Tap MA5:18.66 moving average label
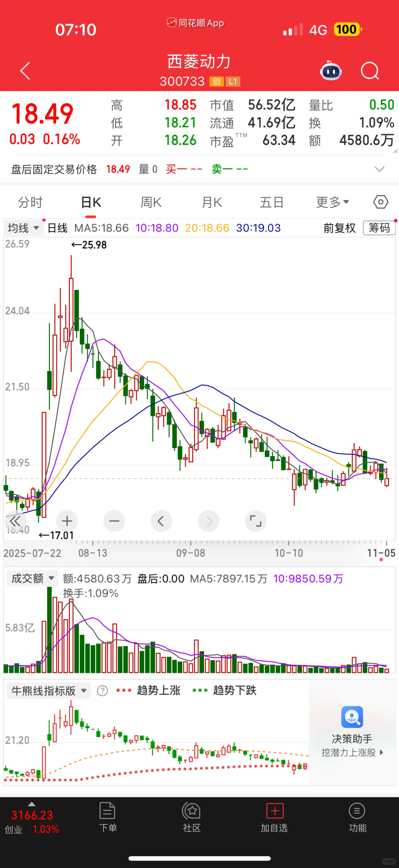Viewport: 399px width, 868px height. [x=102, y=228]
